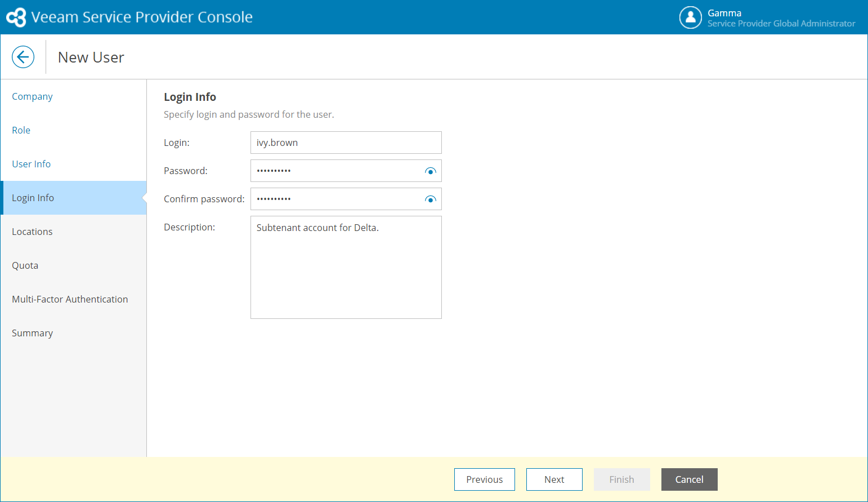The image size is (868, 502).
Task: Open the Gamma user avatar icon
Action: (690, 17)
